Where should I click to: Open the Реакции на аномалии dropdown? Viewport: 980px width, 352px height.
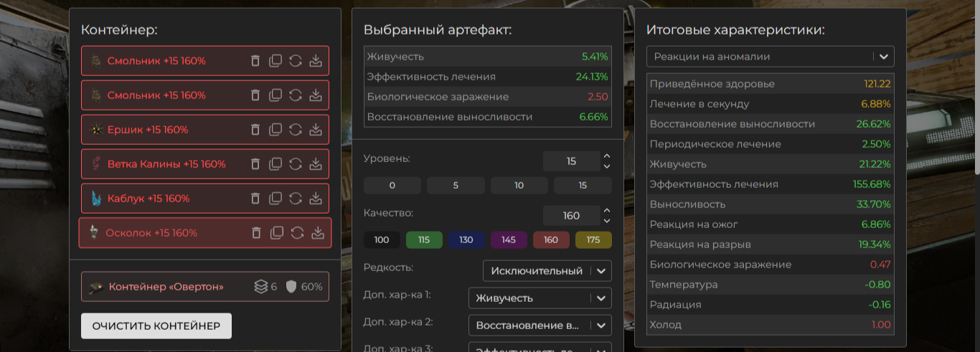(770, 56)
